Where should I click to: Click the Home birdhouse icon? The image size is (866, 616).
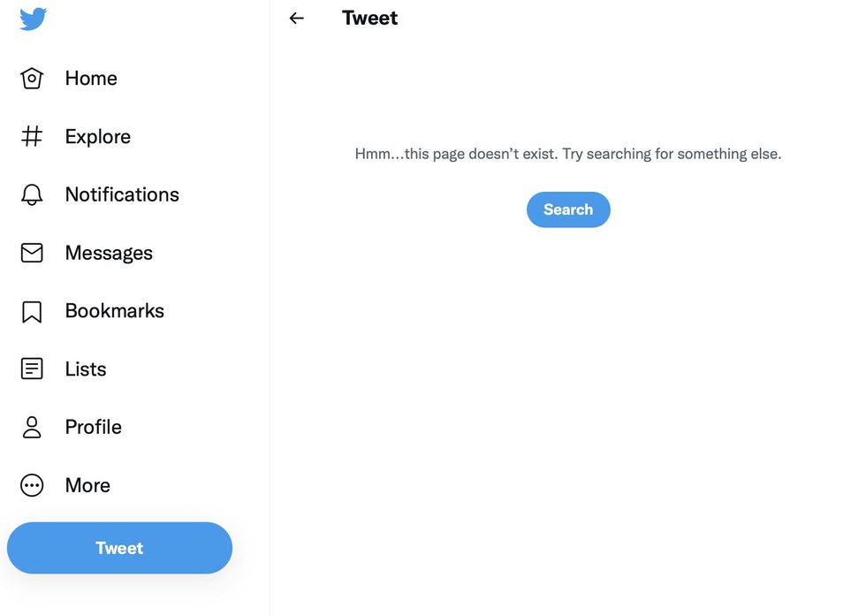[x=32, y=79]
